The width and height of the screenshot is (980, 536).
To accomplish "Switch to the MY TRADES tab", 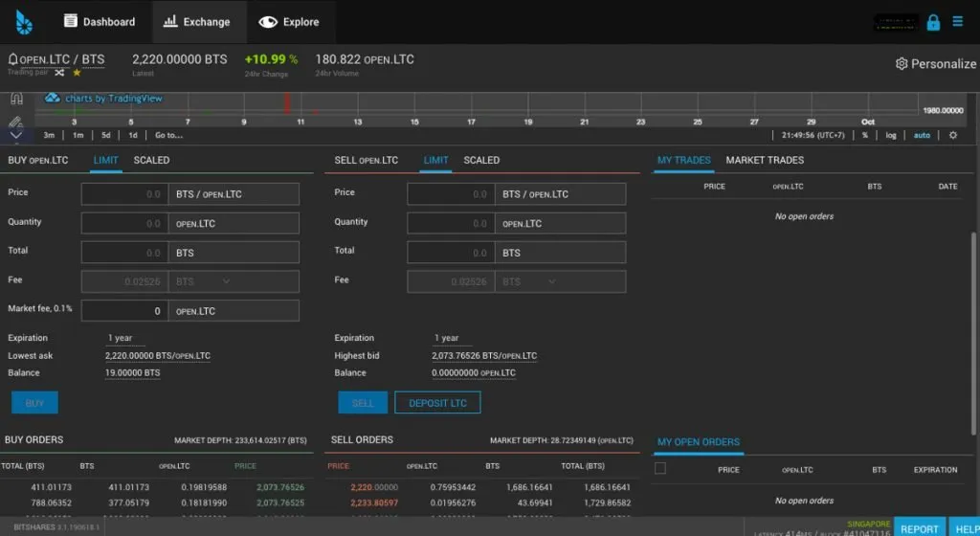I will pyautogui.click(x=683, y=161).
